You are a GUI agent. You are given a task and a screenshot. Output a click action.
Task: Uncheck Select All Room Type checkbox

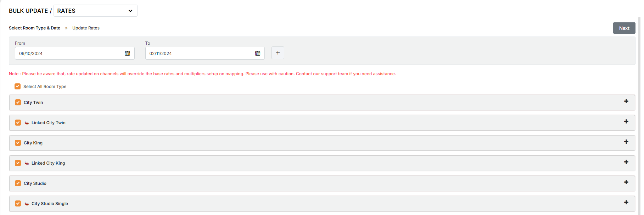(18, 87)
